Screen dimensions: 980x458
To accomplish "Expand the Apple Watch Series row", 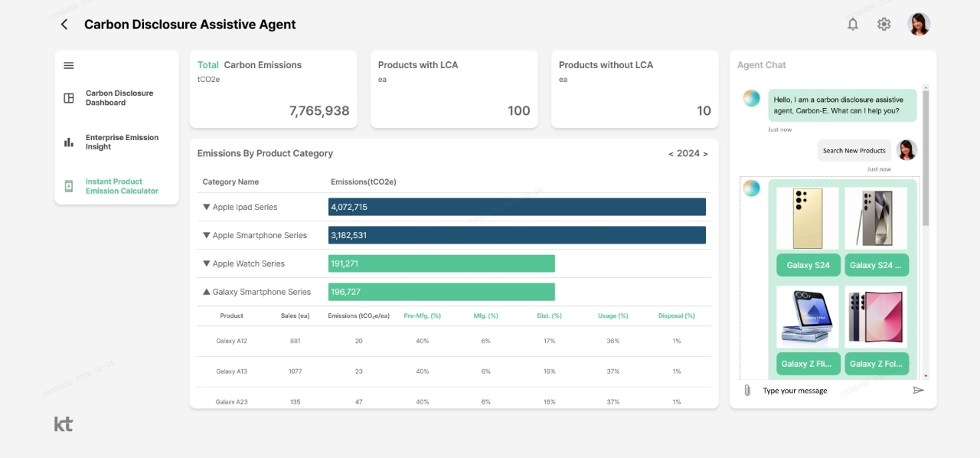I will pos(207,263).
